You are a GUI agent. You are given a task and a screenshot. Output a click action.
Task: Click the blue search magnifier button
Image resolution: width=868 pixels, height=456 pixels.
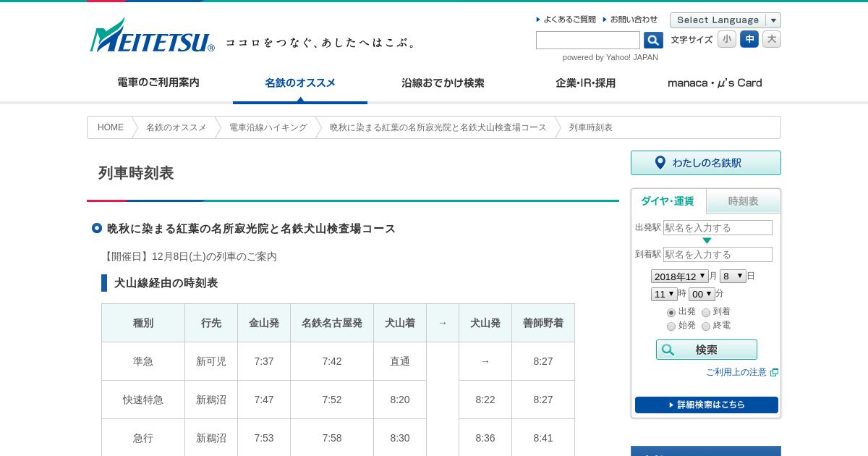[653, 41]
